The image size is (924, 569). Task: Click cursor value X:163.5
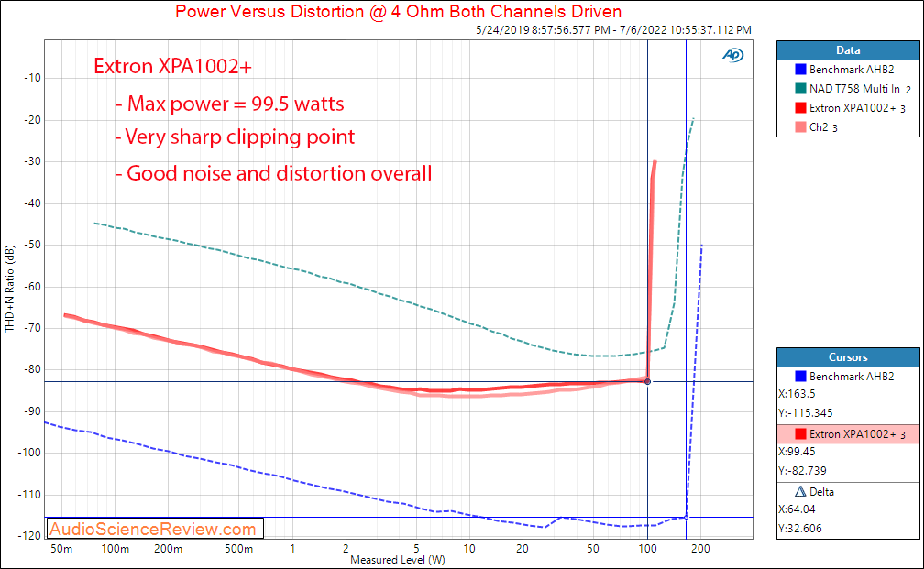(797, 394)
